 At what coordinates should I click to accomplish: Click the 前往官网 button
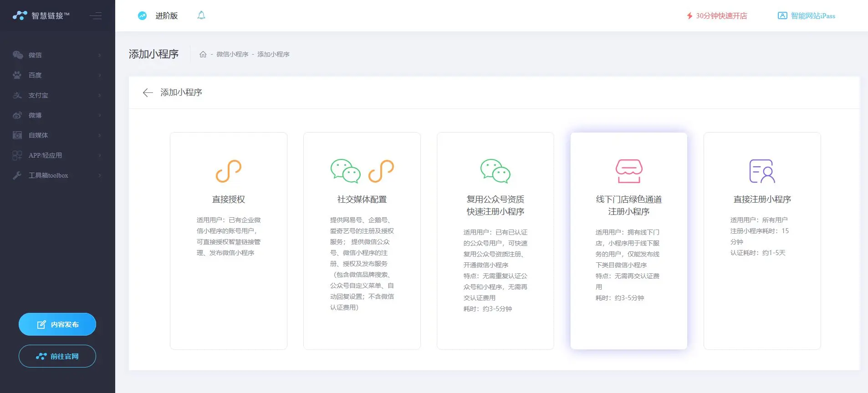[57, 356]
